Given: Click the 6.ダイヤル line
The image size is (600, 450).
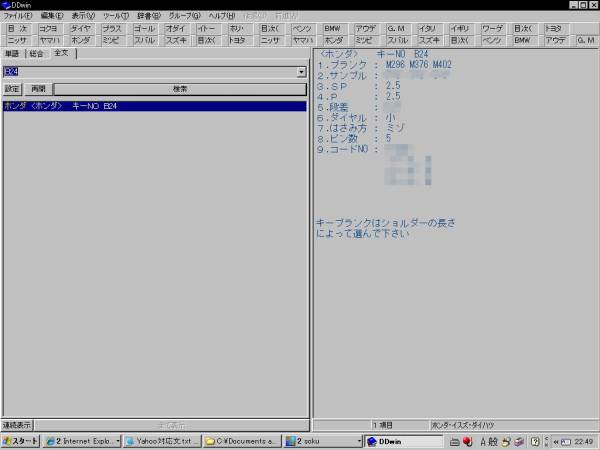Looking at the screenshot, I should [357, 117].
